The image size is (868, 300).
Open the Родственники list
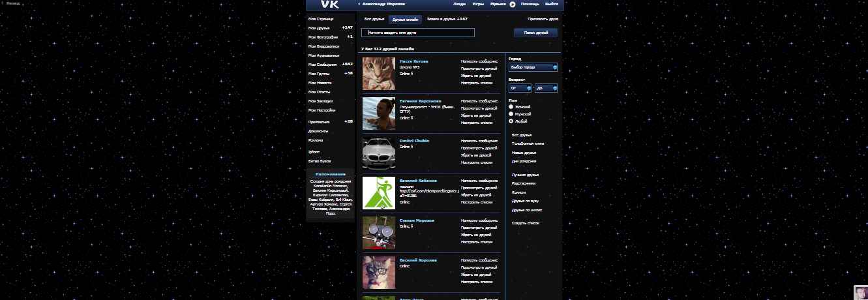coord(525,184)
